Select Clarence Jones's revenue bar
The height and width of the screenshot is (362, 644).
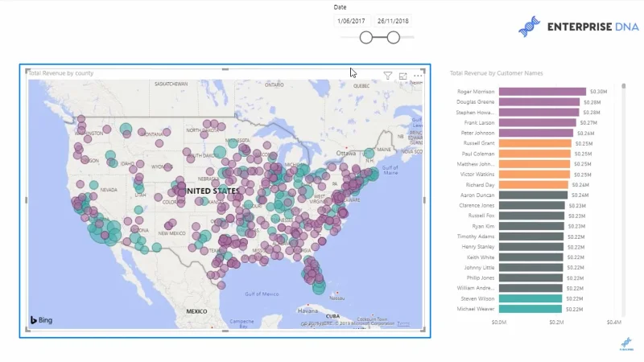pos(532,206)
